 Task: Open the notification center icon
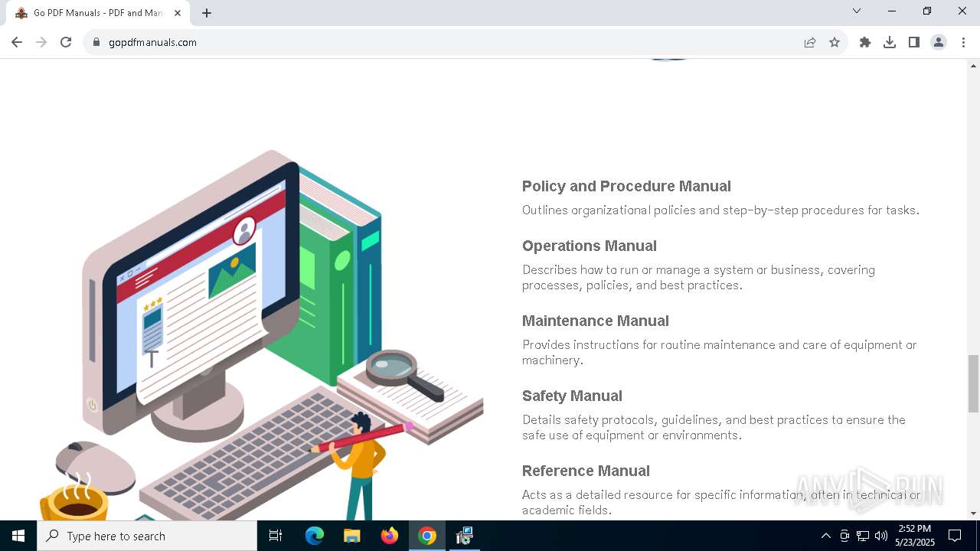point(955,536)
